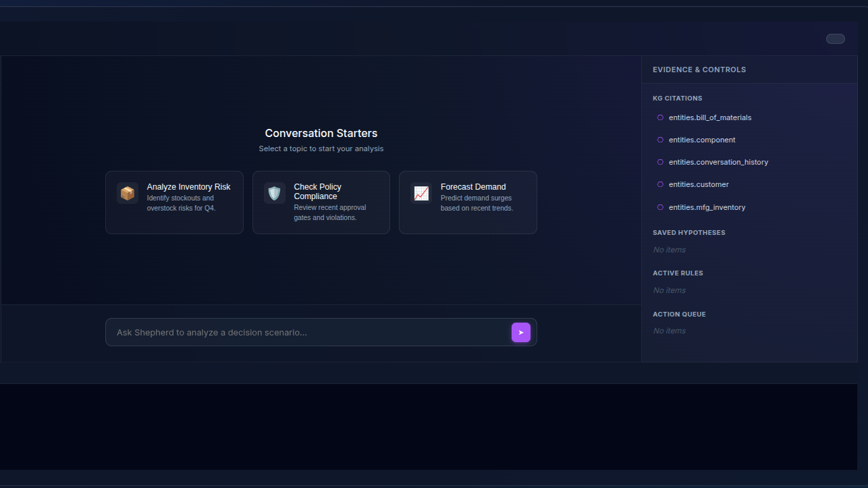This screenshot has width=868, height=488.
Task: Expand the Active Rules section
Action: click(x=678, y=273)
